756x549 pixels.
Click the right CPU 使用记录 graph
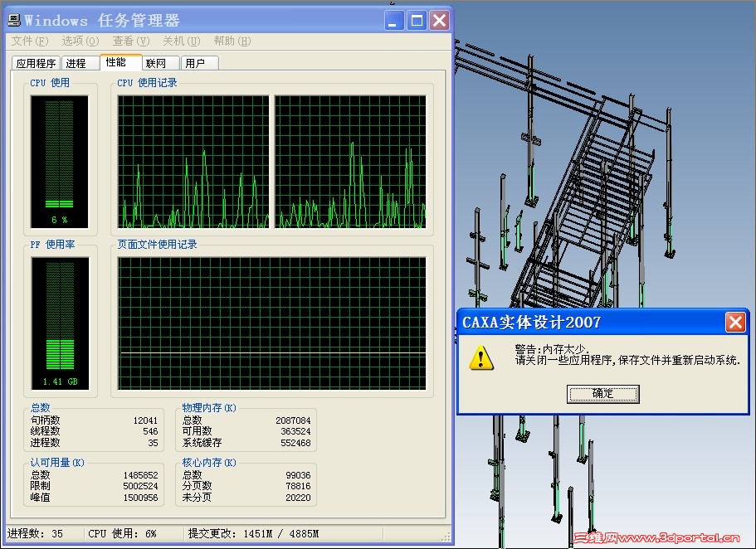click(350, 162)
